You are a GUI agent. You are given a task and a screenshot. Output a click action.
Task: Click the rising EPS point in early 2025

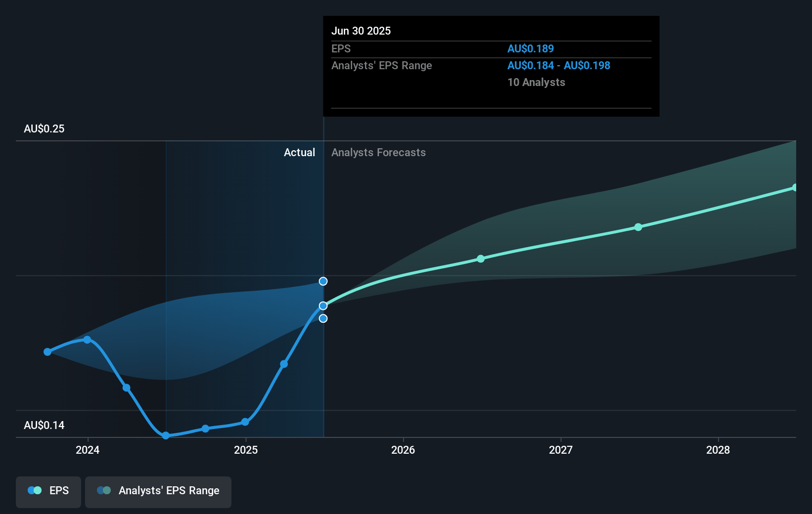pos(284,364)
